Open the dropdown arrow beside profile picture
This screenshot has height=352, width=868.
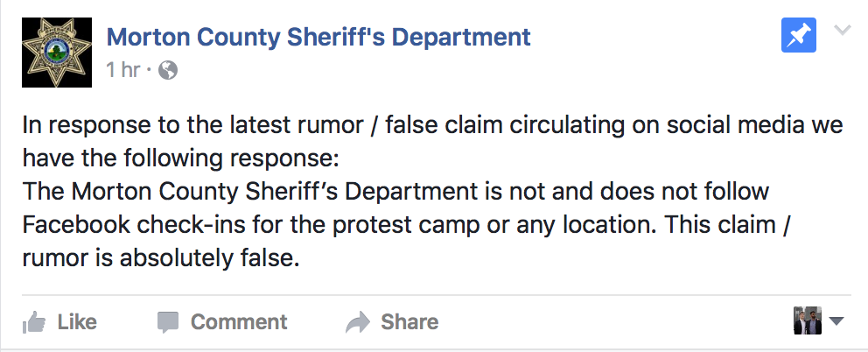(x=836, y=322)
